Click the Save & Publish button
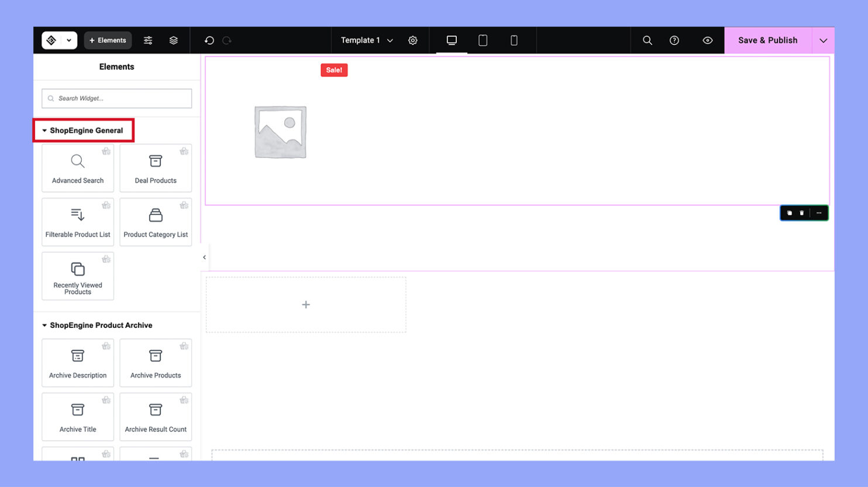The image size is (868, 487). coord(767,40)
